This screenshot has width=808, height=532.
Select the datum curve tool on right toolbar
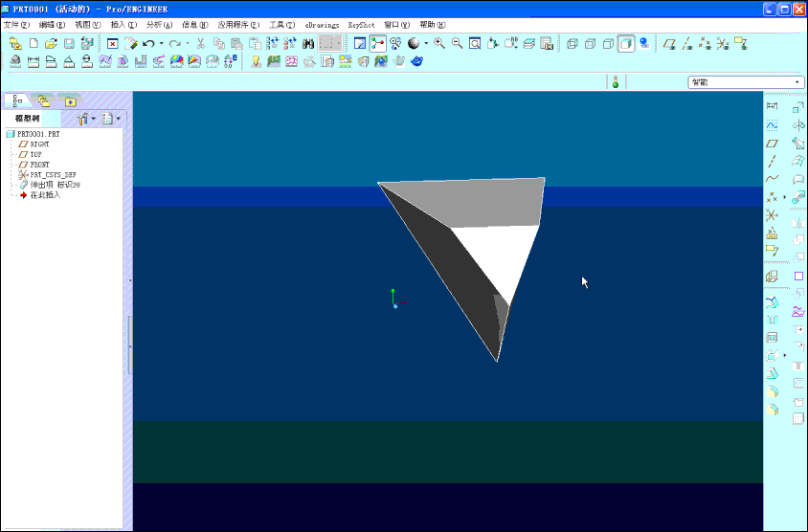[772, 179]
